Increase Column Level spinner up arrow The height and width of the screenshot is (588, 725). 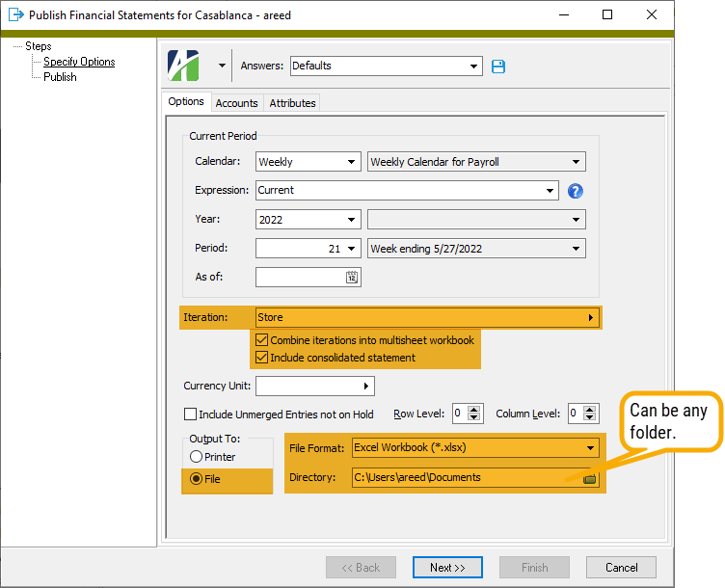[x=589, y=410]
